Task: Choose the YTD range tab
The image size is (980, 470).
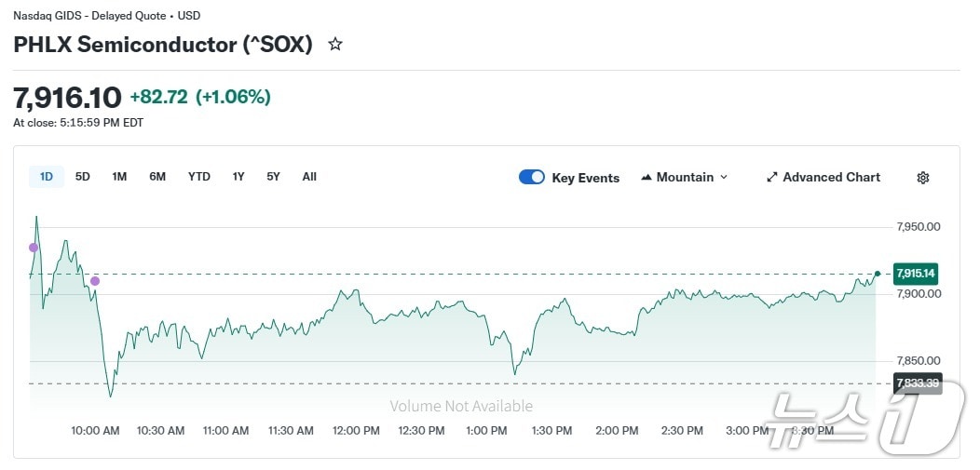Action: 198,177
